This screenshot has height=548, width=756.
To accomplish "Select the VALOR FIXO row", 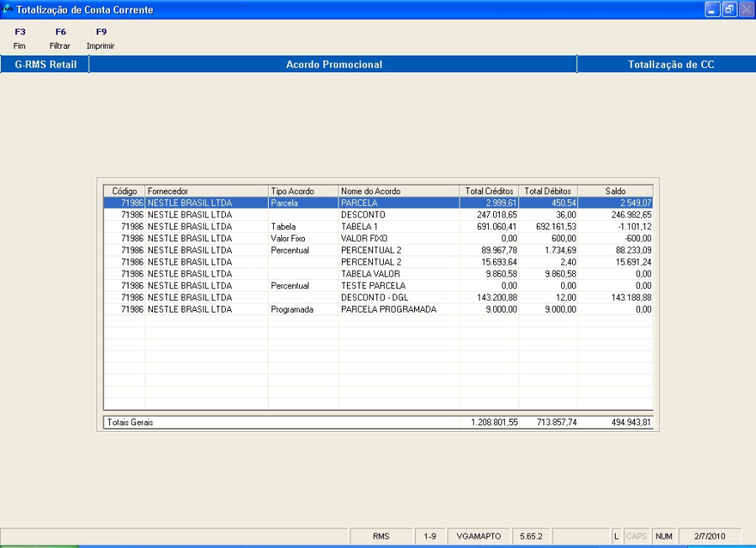I will (x=379, y=239).
